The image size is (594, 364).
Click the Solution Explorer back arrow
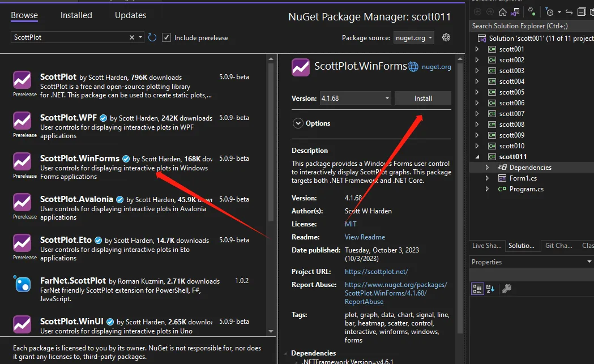[x=478, y=12]
